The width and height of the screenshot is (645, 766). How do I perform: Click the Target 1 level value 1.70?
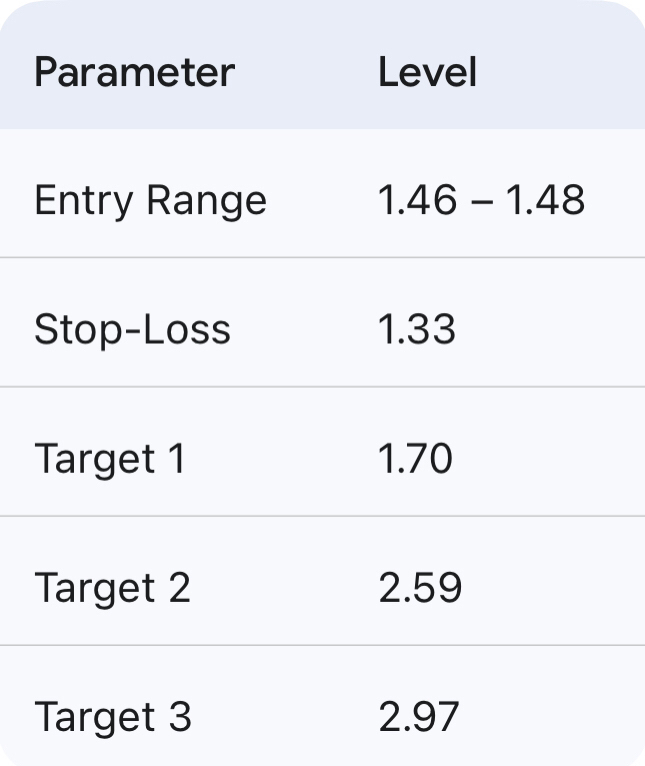pos(415,459)
